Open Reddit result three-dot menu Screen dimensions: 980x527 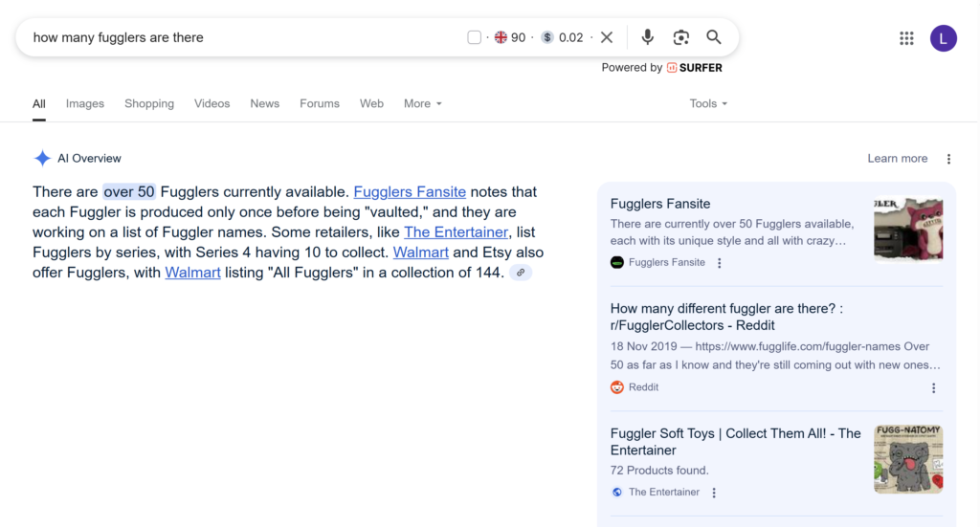(x=934, y=387)
